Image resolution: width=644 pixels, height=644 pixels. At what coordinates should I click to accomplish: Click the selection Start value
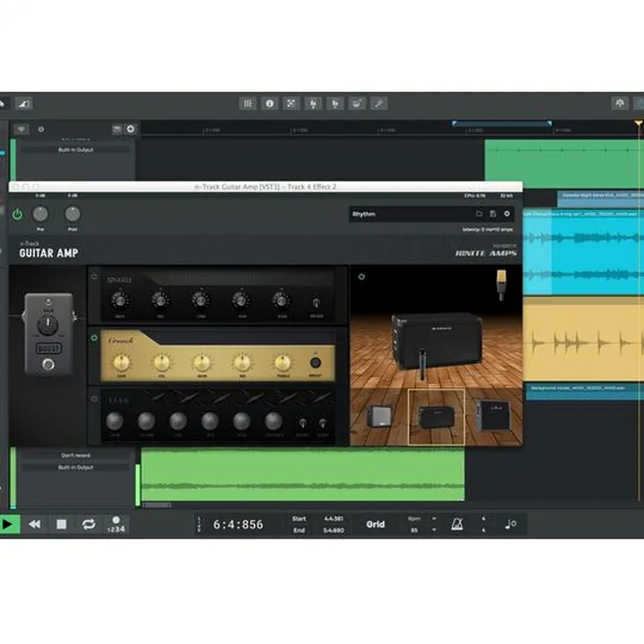point(334,519)
